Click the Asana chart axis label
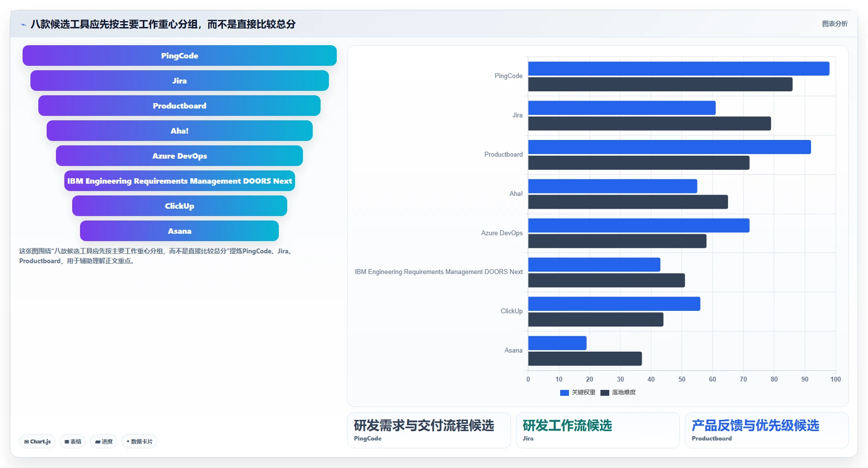 (514, 351)
